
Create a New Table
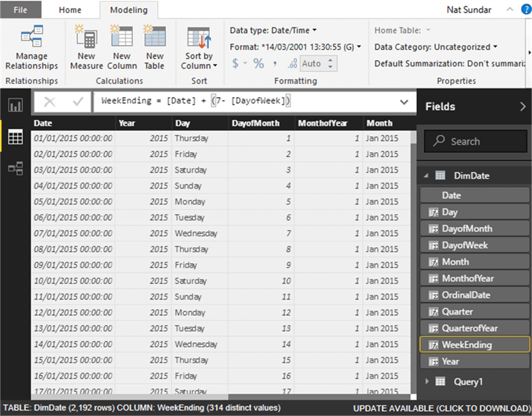click(x=154, y=47)
